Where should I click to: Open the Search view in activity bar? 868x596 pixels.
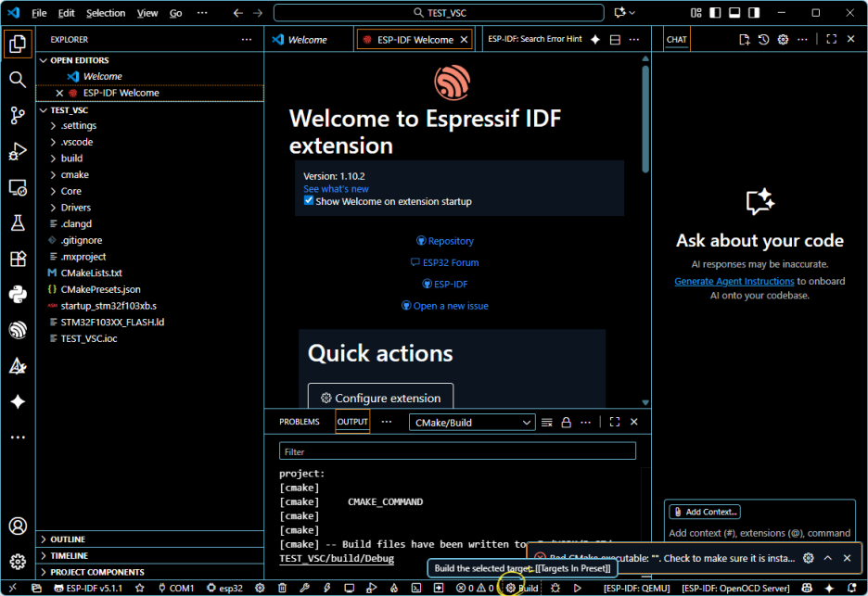18,80
